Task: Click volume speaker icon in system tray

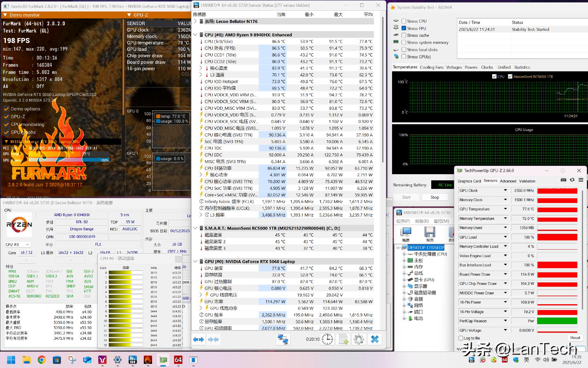Action: (546, 359)
